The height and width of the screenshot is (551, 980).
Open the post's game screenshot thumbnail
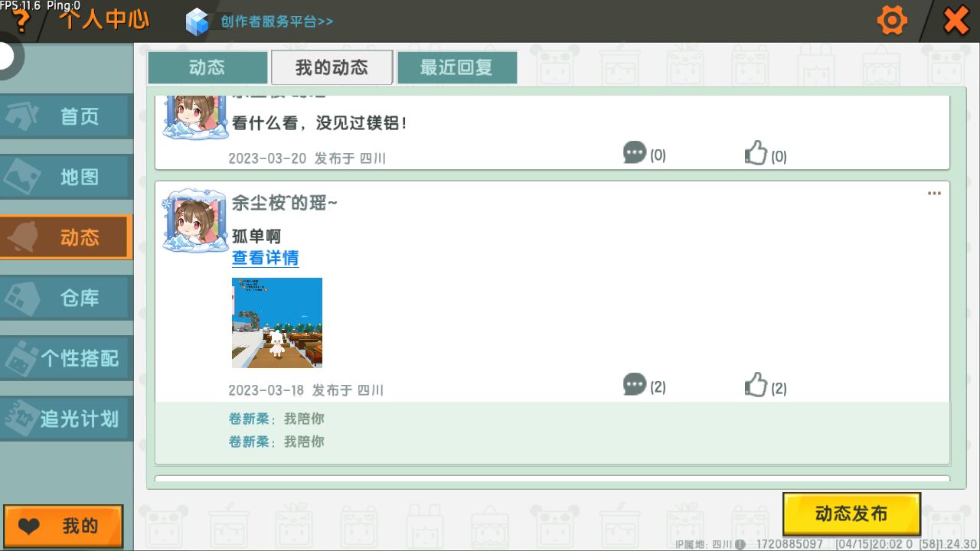pos(277,322)
